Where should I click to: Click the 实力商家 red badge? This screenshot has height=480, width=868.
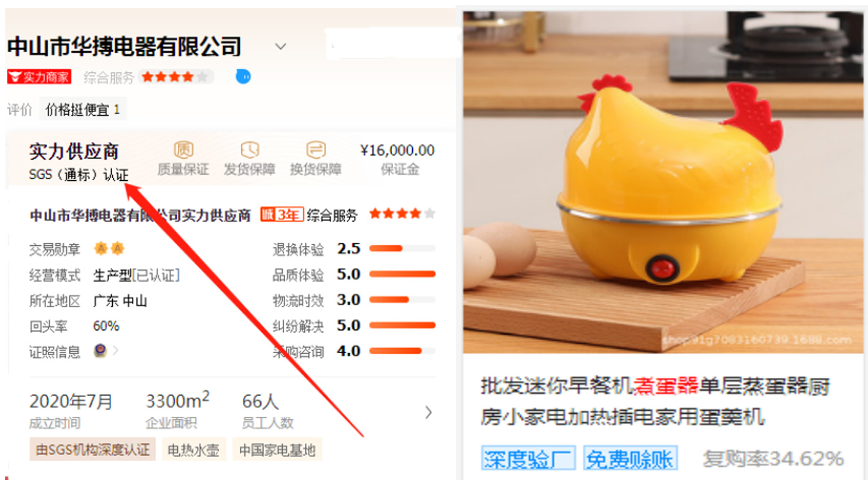39,77
